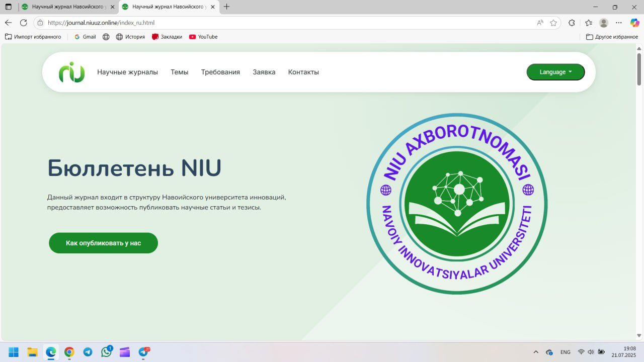
Task: Open File Explorer from taskbar
Action: [x=32, y=352]
